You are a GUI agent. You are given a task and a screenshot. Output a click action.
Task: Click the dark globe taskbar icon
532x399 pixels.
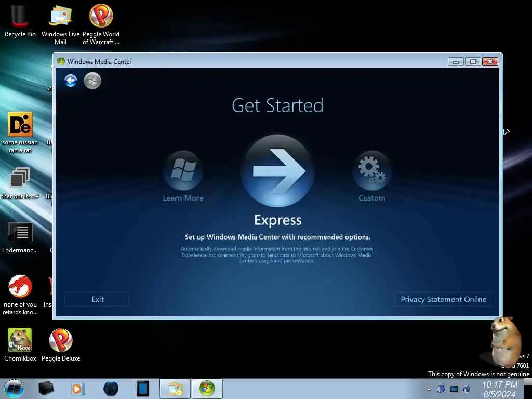[x=111, y=389]
